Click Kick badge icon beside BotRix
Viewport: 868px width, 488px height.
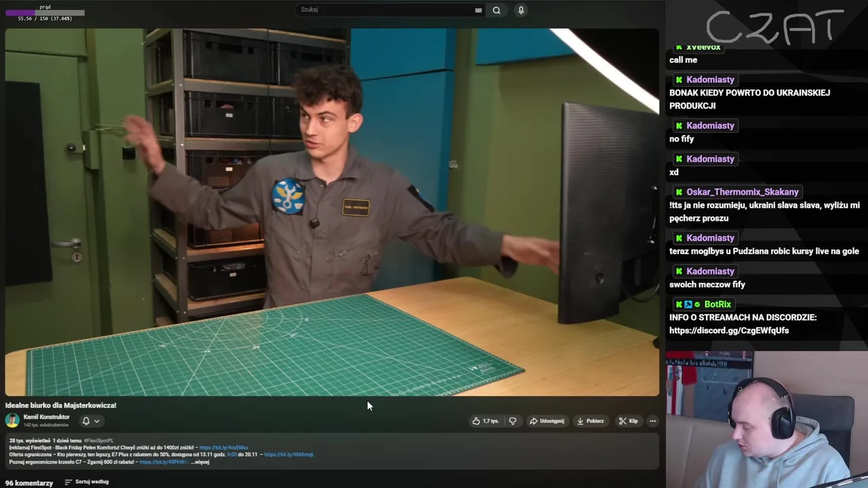(679, 304)
